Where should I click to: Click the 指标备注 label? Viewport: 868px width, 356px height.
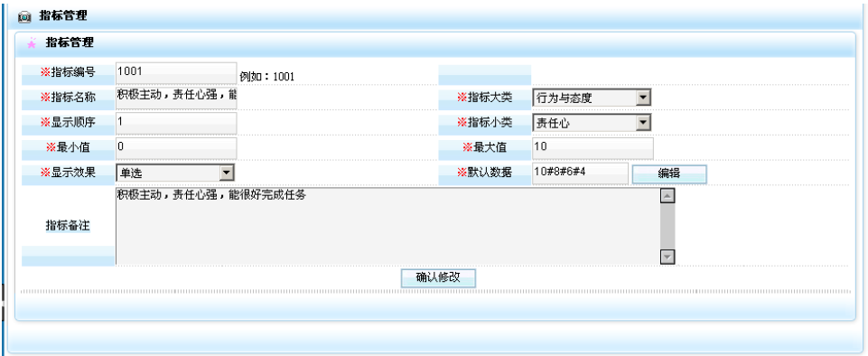(68, 227)
